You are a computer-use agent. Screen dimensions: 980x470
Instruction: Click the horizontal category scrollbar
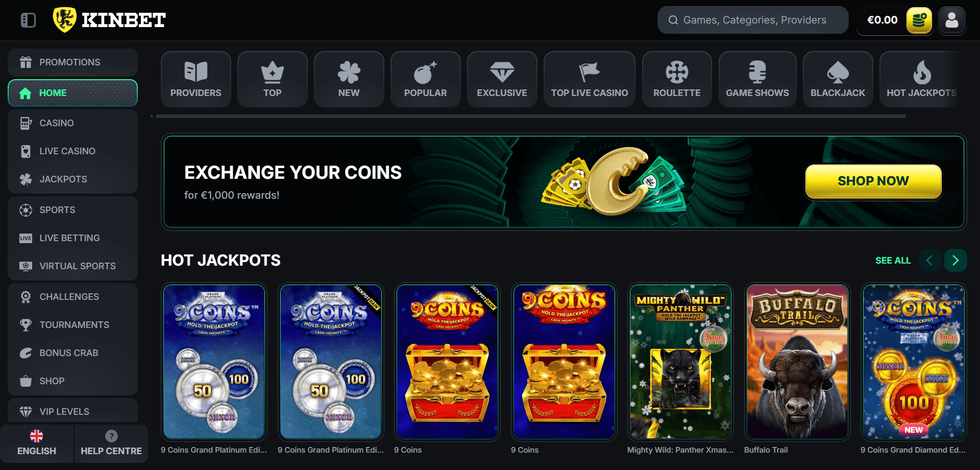click(x=531, y=116)
